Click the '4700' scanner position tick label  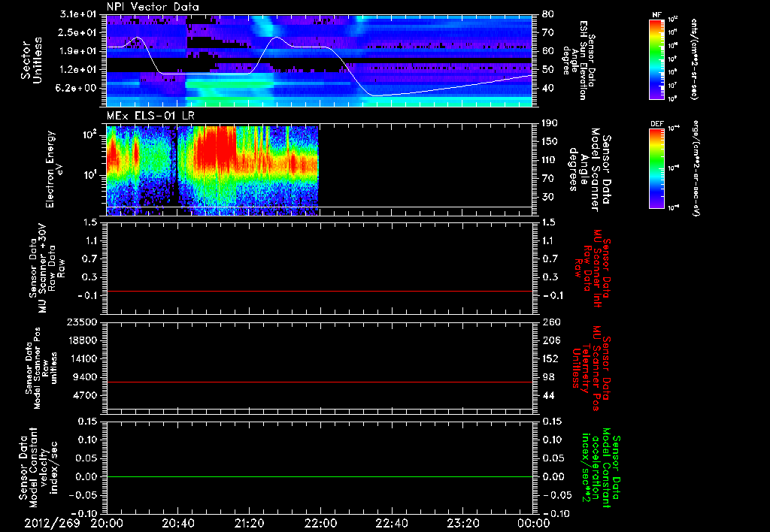[x=84, y=395]
